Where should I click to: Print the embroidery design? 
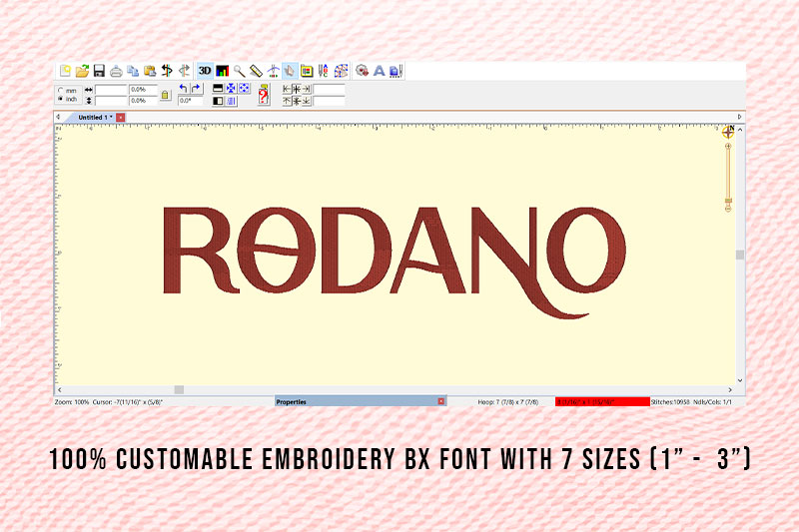116,71
